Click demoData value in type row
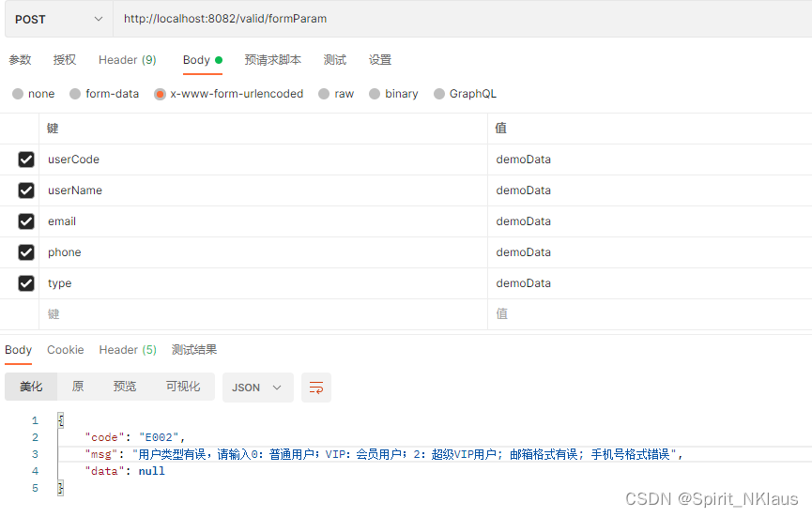 click(x=523, y=283)
